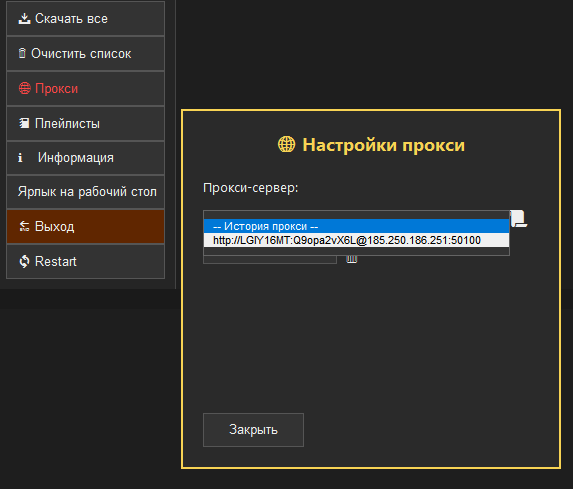The width and height of the screenshot is (573, 489).
Task: Open the Прокси menu item
Action: tap(86, 88)
